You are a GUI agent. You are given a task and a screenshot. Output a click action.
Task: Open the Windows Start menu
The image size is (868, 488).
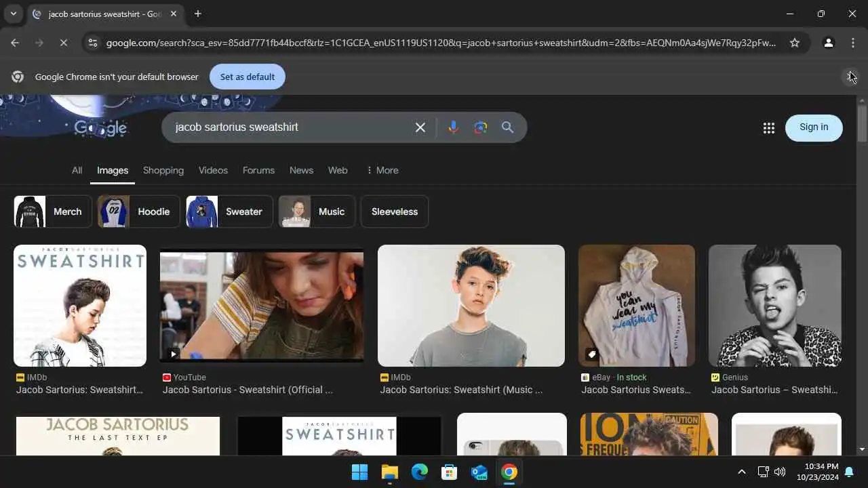pyautogui.click(x=359, y=472)
